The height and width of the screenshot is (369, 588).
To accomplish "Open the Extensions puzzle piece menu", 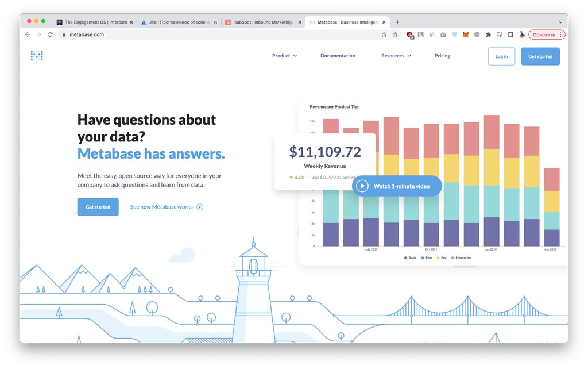I will point(488,34).
